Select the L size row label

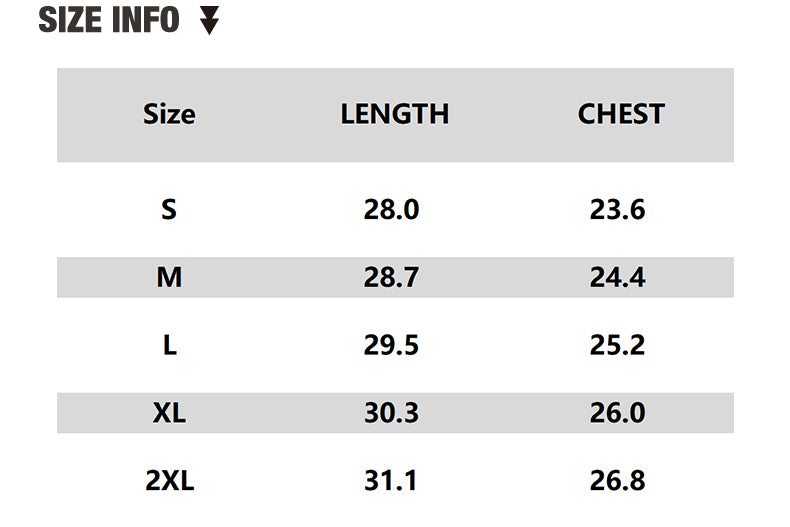pos(169,346)
